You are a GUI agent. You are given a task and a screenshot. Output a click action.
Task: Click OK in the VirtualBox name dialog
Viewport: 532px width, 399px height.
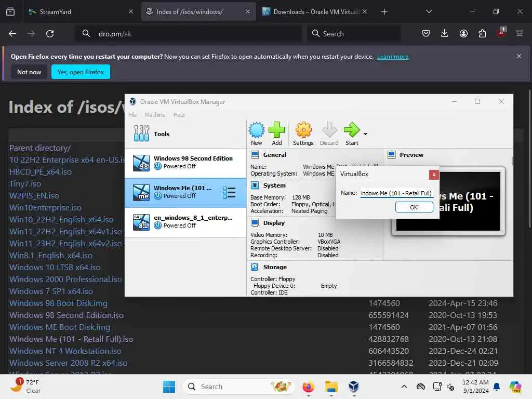[x=414, y=207]
